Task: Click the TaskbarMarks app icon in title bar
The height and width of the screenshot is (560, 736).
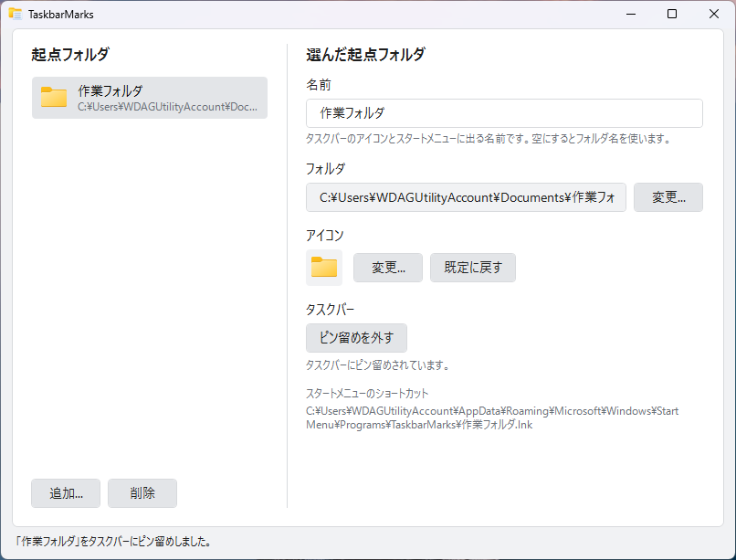Action: coord(16,14)
